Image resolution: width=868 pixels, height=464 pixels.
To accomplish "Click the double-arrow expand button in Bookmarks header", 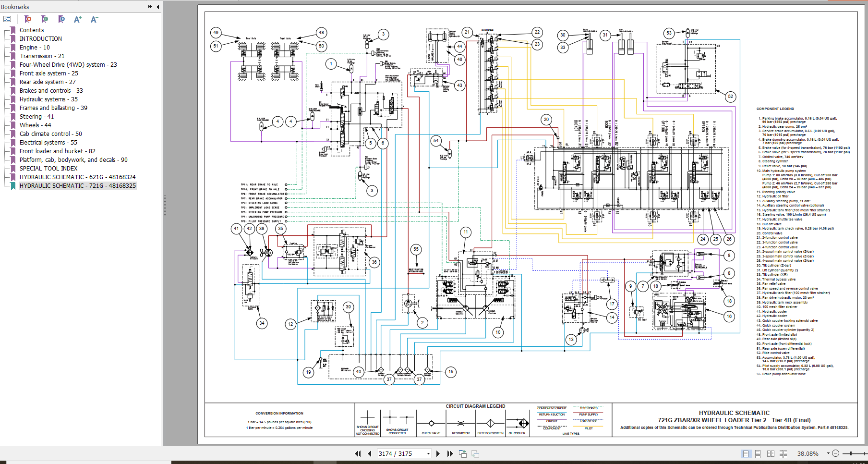I will click(x=150, y=7).
